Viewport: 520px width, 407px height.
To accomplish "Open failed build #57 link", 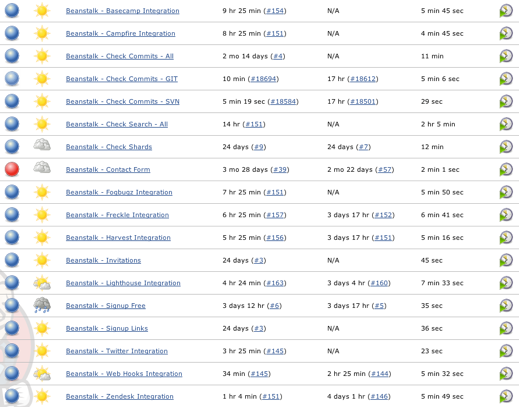I will click(x=385, y=170).
